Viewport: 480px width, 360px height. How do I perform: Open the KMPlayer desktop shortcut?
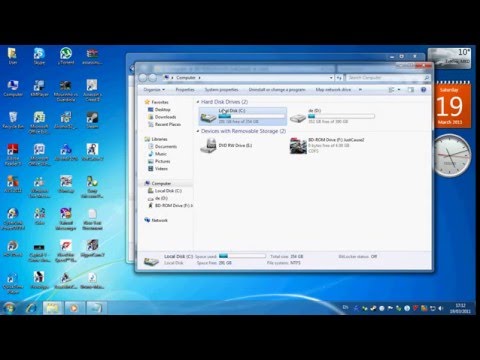coord(39,88)
